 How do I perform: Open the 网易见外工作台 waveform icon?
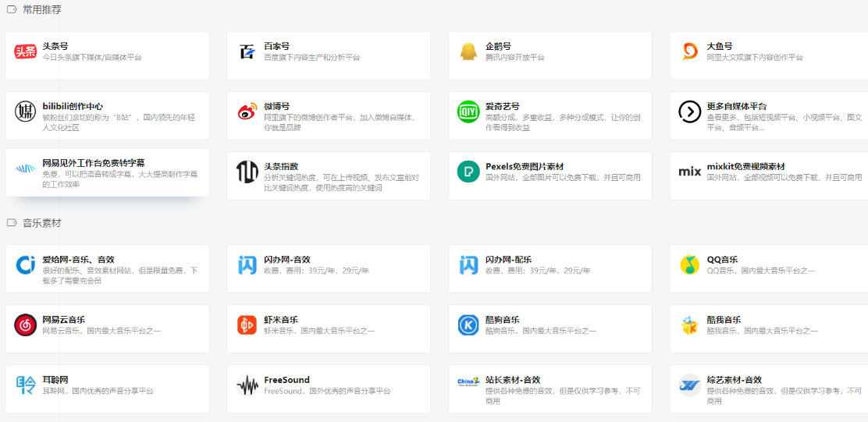click(25, 168)
